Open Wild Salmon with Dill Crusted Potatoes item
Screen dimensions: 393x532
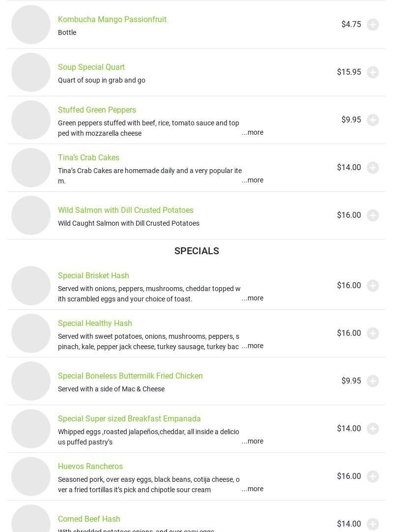pos(126,210)
